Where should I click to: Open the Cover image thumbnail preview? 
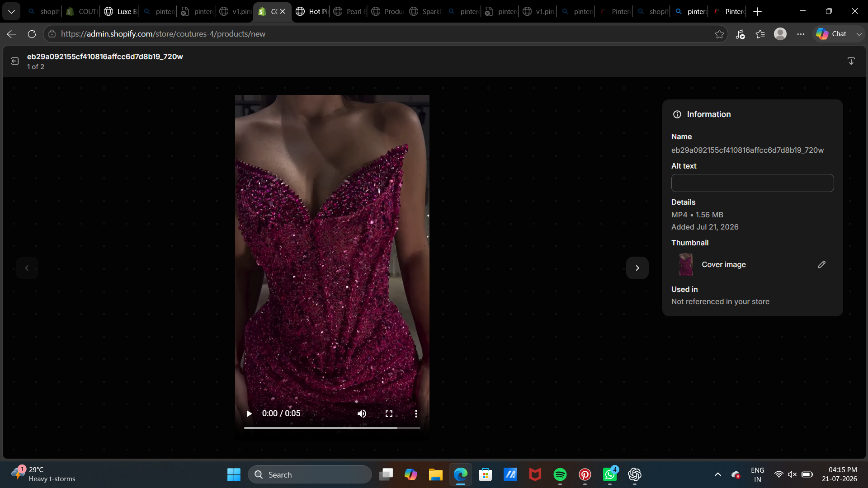686,264
